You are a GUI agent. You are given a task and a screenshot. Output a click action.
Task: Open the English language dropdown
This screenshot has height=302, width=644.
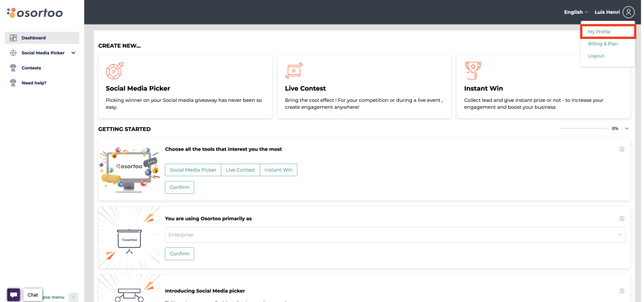pos(576,13)
